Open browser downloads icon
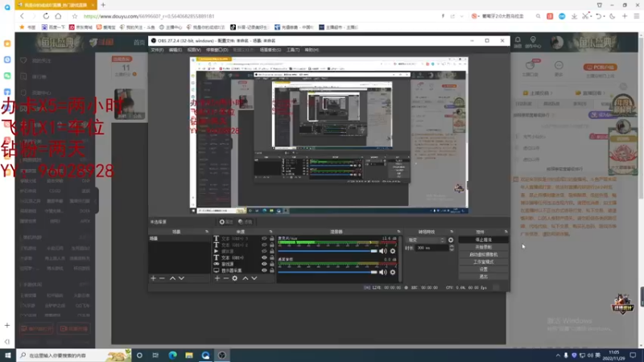 pyautogui.click(x=574, y=16)
